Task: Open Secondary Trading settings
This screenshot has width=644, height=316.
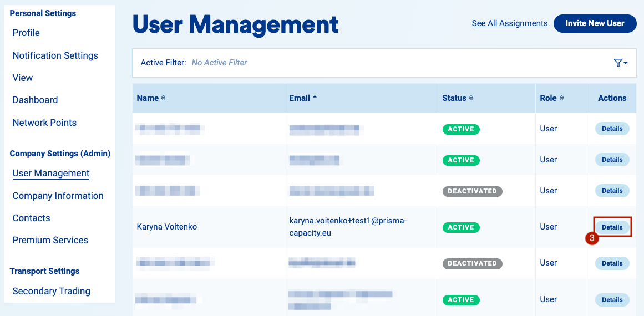Action: click(x=51, y=291)
